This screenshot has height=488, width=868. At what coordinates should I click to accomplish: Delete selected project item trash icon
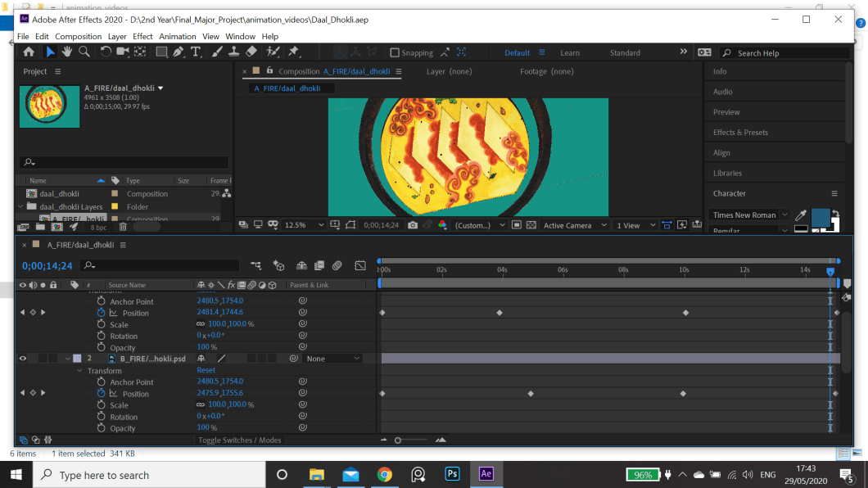click(x=123, y=227)
